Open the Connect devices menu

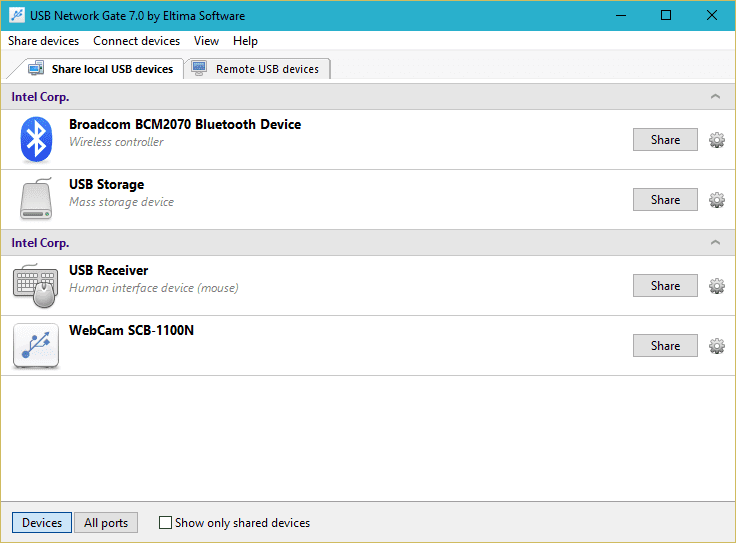(x=136, y=41)
